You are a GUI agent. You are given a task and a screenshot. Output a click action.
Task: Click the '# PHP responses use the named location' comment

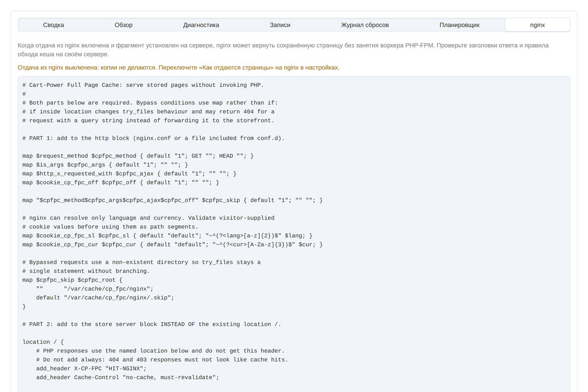click(x=160, y=351)
